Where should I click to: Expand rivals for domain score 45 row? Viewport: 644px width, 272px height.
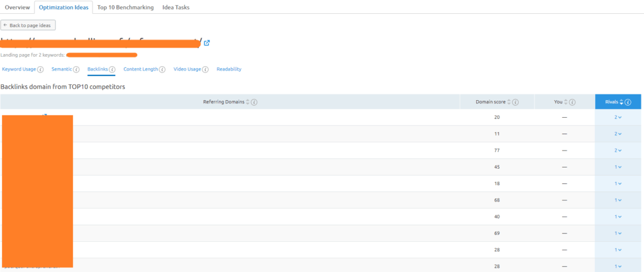(618, 167)
